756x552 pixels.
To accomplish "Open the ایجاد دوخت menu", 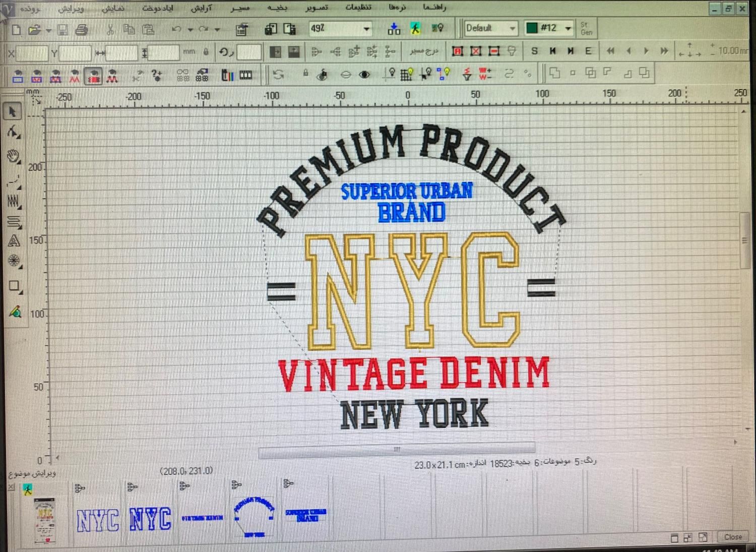I will coord(158,9).
